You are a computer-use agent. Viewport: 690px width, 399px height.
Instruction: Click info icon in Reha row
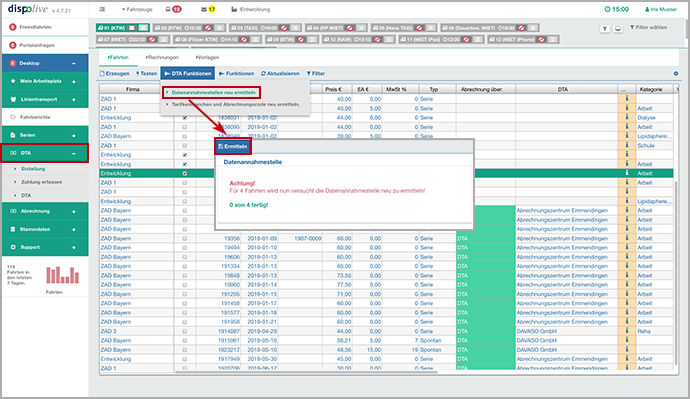tap(627, 331)
